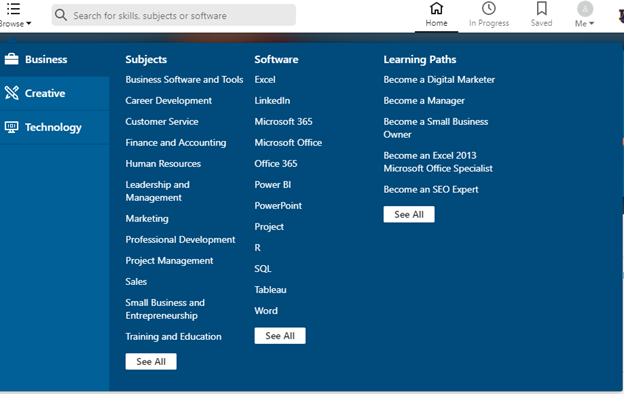Open Training and Education subject
Image resolution: width=624 pixels, height=394 pixels.
click(x=173, y=336)
